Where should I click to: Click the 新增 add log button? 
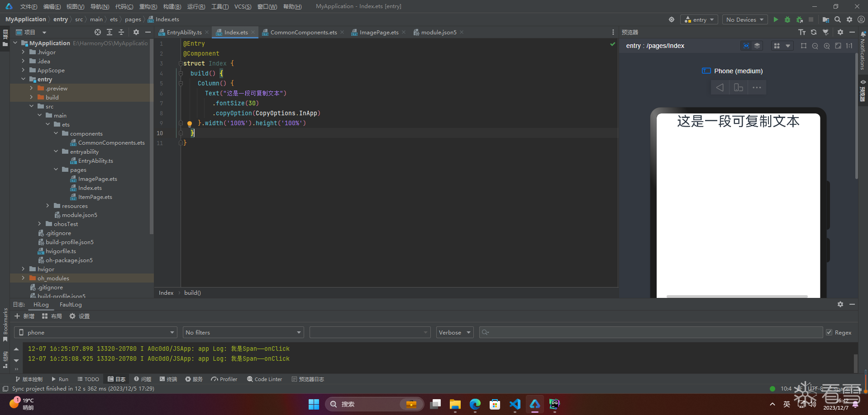click(24, 316)
